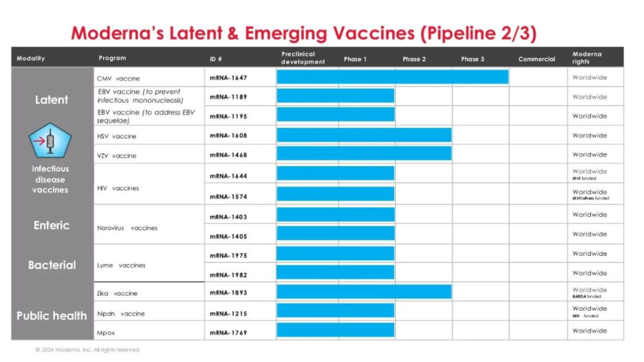Click the Nipah vaccine program cell
This screenshot has height=362, width=644.
(120, 314)
